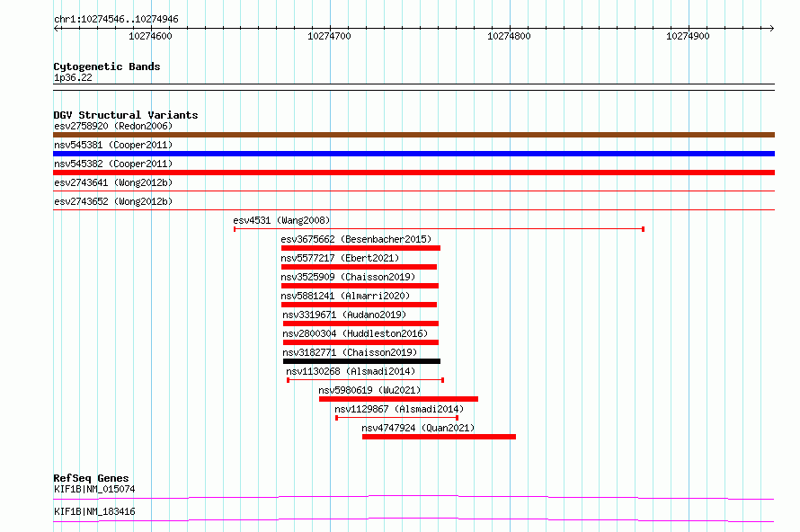Image resolution: width=800 pixels, height=532 pixels.
Task: Click the 10274800 ruler position
Action: (x=509, y=36)
